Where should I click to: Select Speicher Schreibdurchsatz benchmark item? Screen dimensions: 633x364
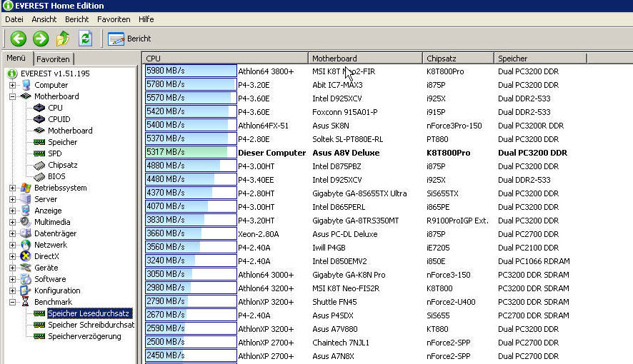coord(91,325)
